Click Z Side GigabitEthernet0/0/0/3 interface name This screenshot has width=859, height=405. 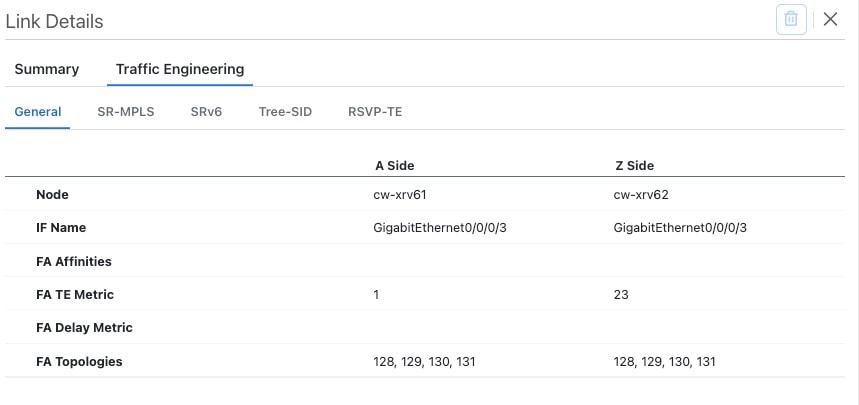point(680,228)
